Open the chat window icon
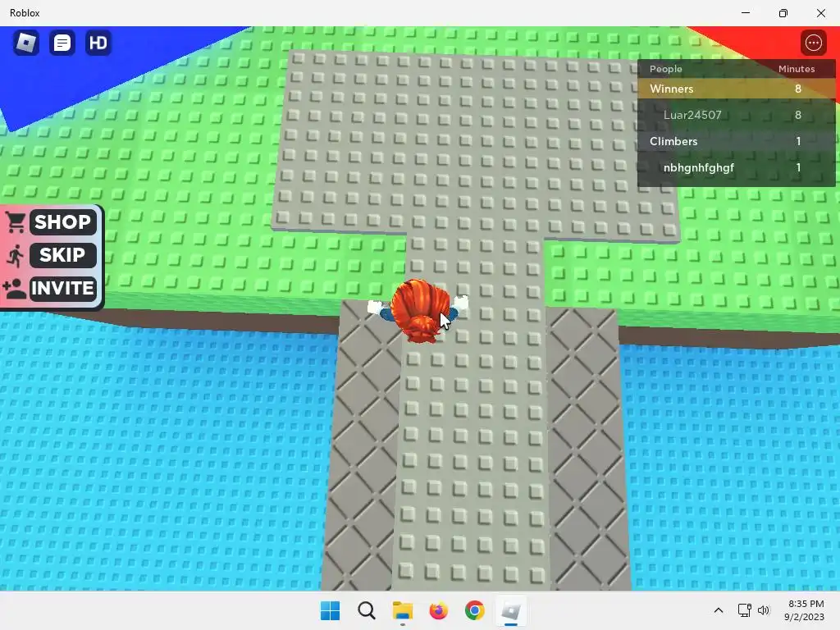 pyautogui.click(x=62, y=43)
